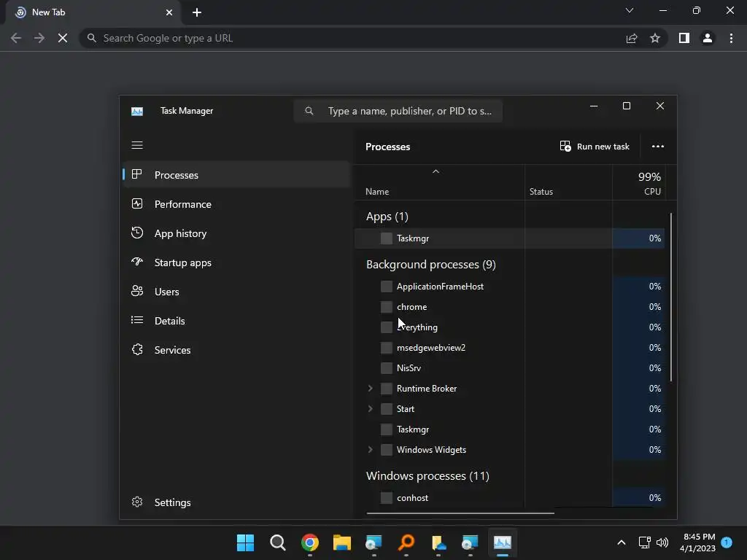Sort by the Status column

coord(541,192)
